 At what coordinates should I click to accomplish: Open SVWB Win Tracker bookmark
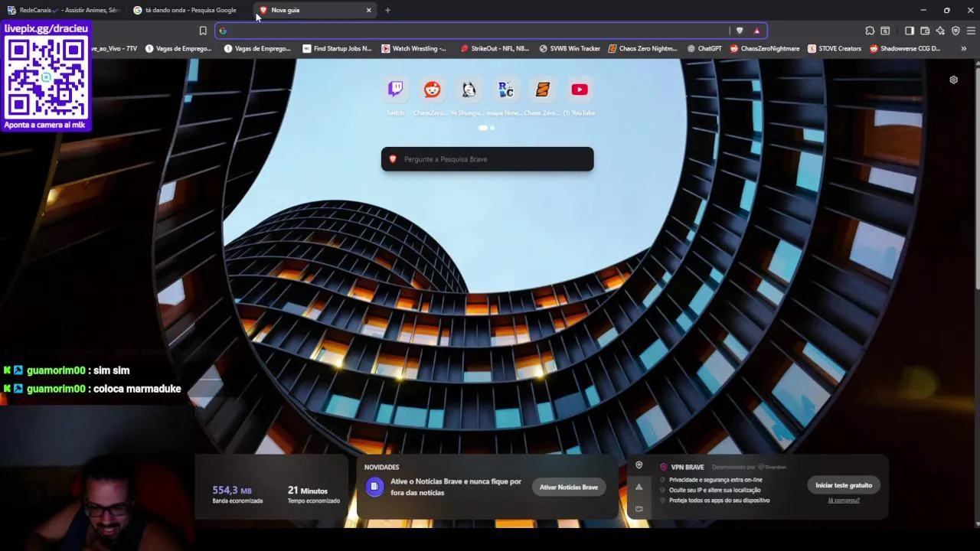pos(570,48)
